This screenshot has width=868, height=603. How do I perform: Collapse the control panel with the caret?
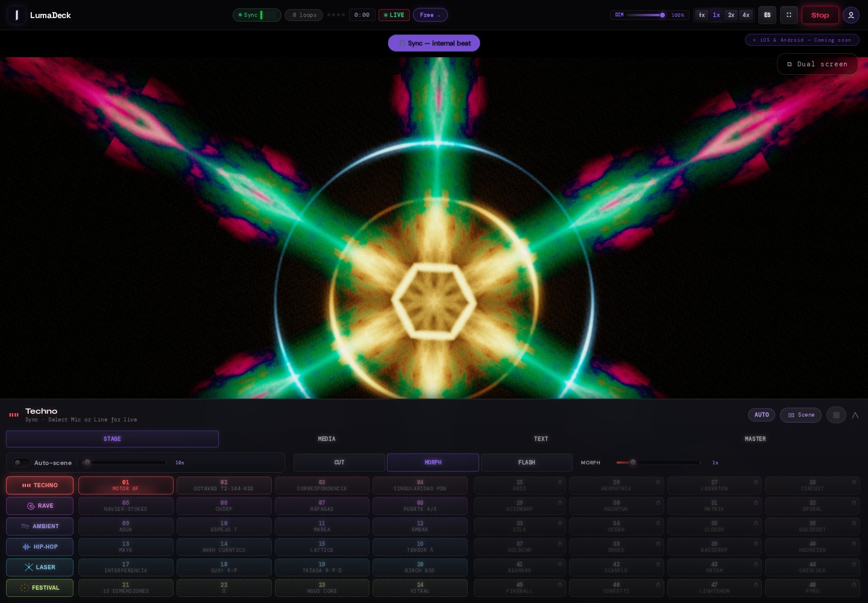coord(855,415)
